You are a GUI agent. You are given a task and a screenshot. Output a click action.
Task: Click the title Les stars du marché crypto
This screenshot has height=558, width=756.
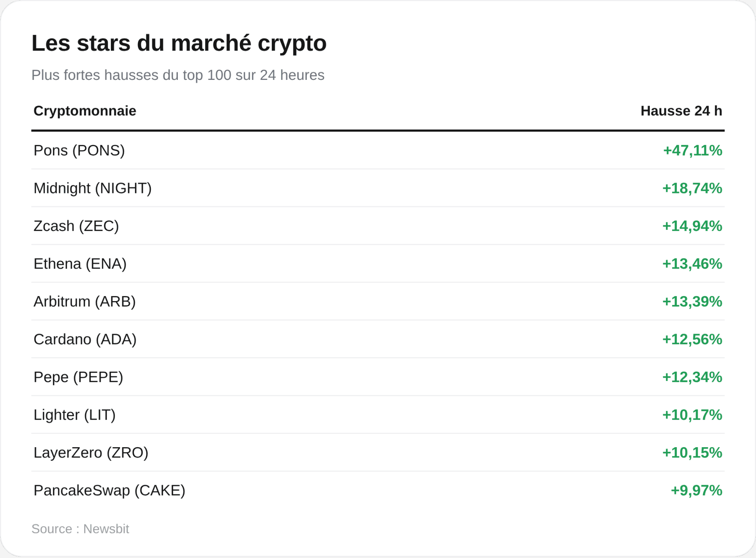coord(179,43)
